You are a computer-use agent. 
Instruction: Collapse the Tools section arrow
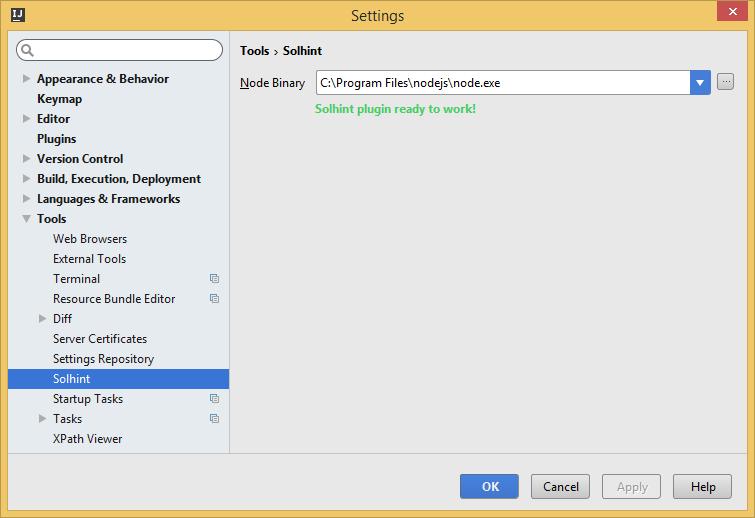(x=26, y=219)
